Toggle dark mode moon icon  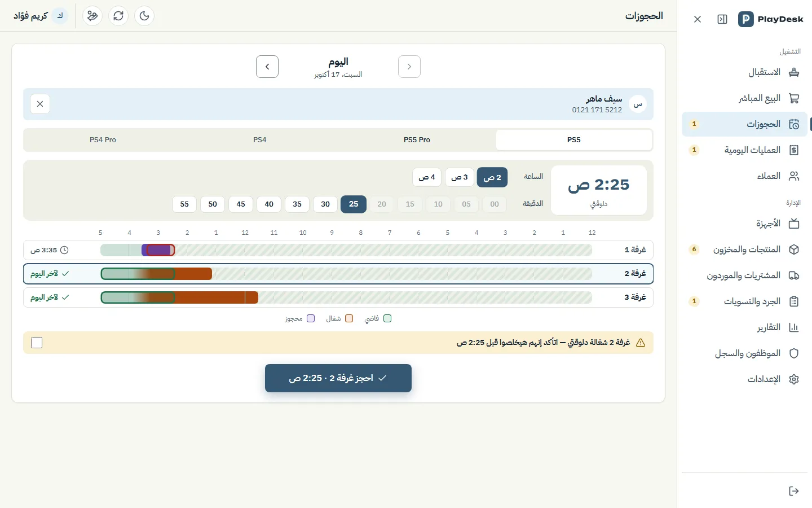coord(144,16)
